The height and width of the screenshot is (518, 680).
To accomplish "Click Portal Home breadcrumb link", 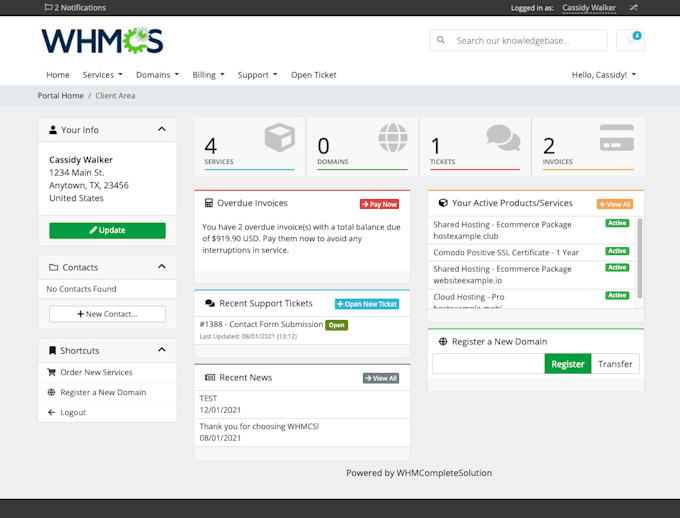I will (60, 95).
